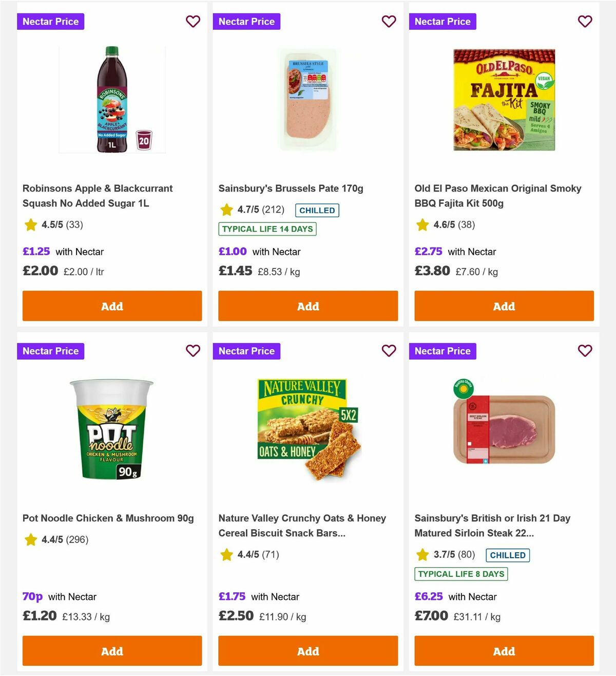Click the Old El Paso Fajita Kit product image
Image resolution: width=616 pixels, height=676 pixels.
(504, 99)
